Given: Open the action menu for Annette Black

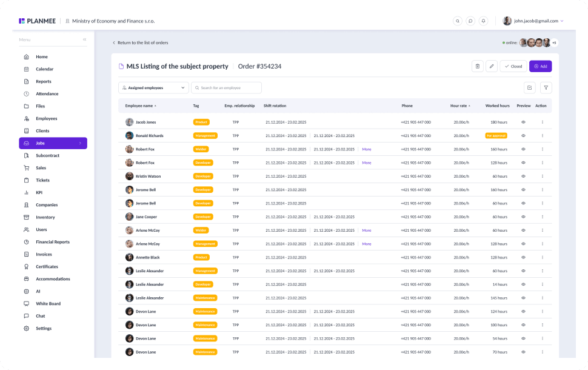Looking at the screenshot, I should 543,257.
